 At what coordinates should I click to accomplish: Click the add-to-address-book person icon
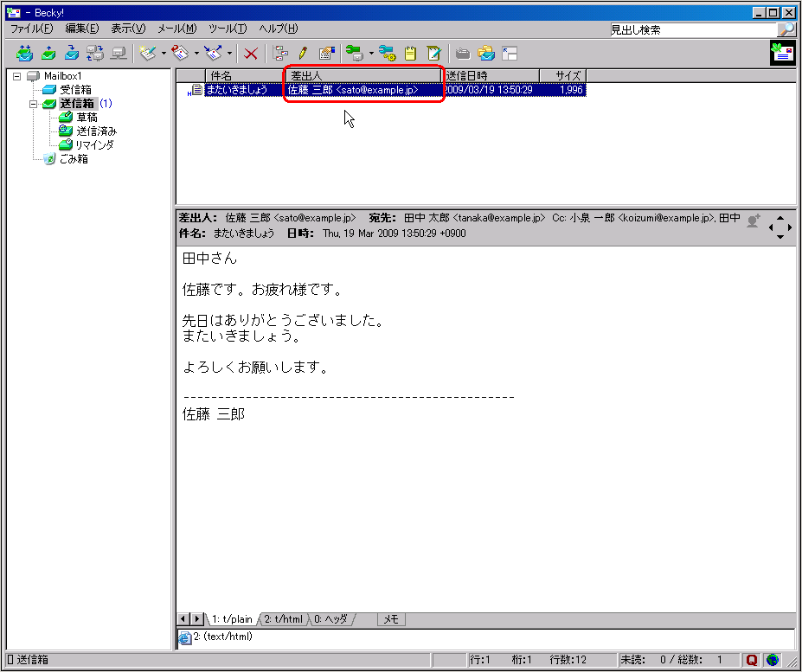click(x=754, y=221)
